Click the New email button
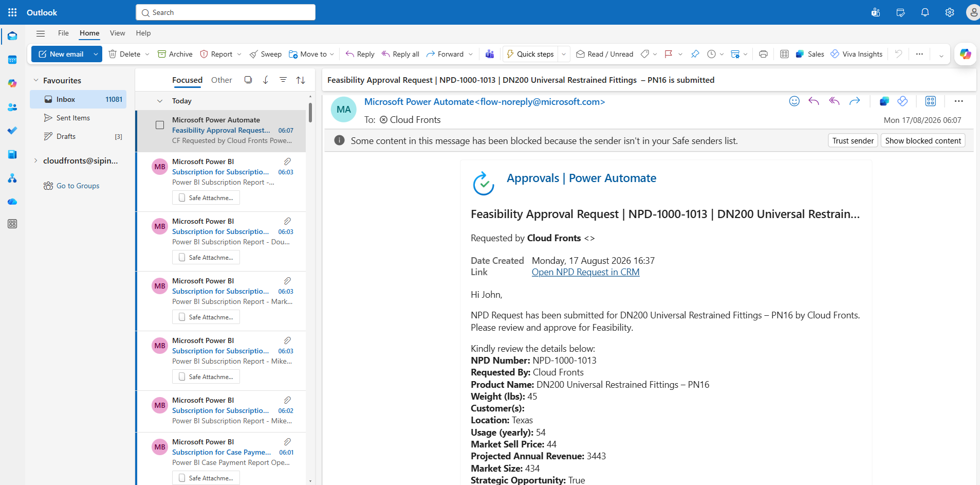This screenshot has height=485, width=980. coord(61,54)
